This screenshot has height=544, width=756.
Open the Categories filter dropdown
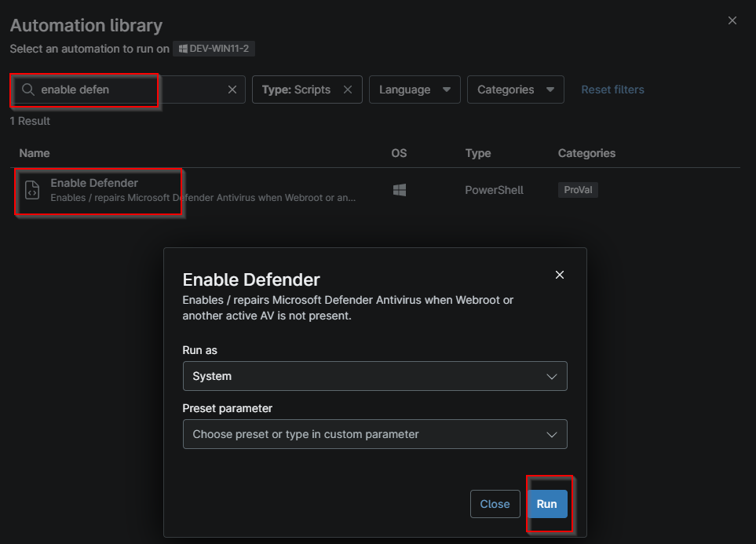(x=516, y=89)
